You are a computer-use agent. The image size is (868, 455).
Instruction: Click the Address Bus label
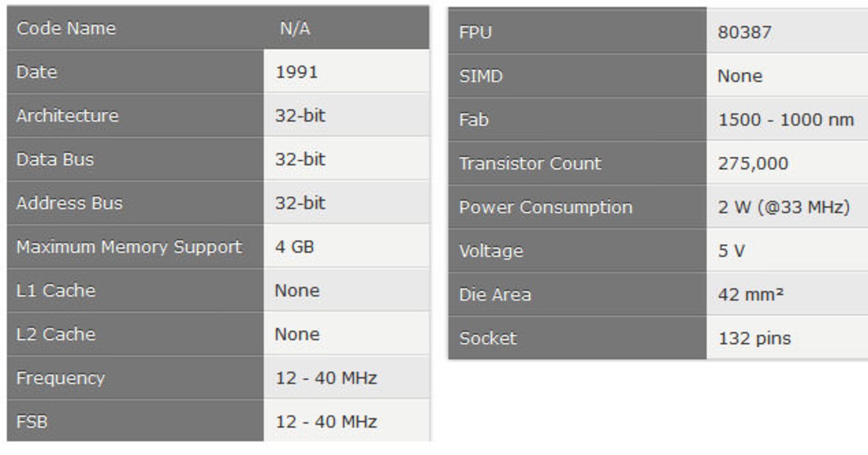coord(69,203)
